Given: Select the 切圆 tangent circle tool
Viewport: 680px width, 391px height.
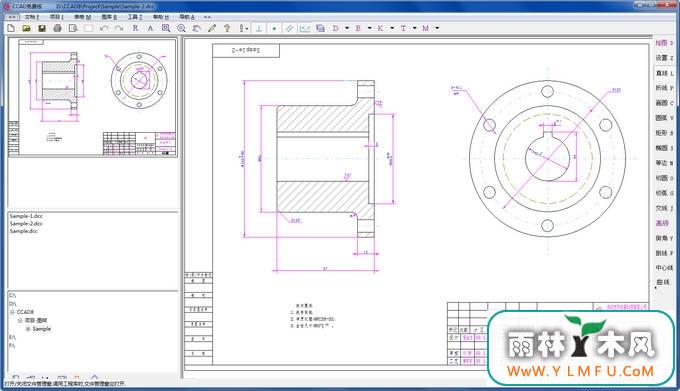Looking at the screenshot, I should 664,178.
